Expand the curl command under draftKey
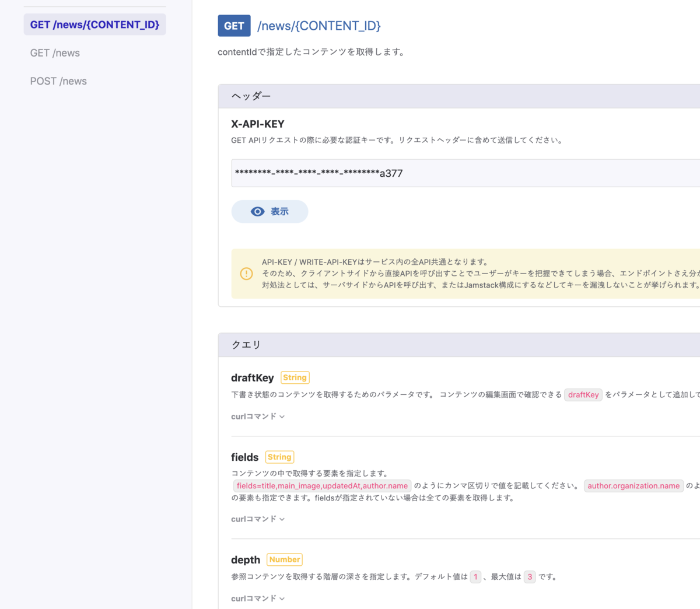Screen dimensions: 700x609 258,416
